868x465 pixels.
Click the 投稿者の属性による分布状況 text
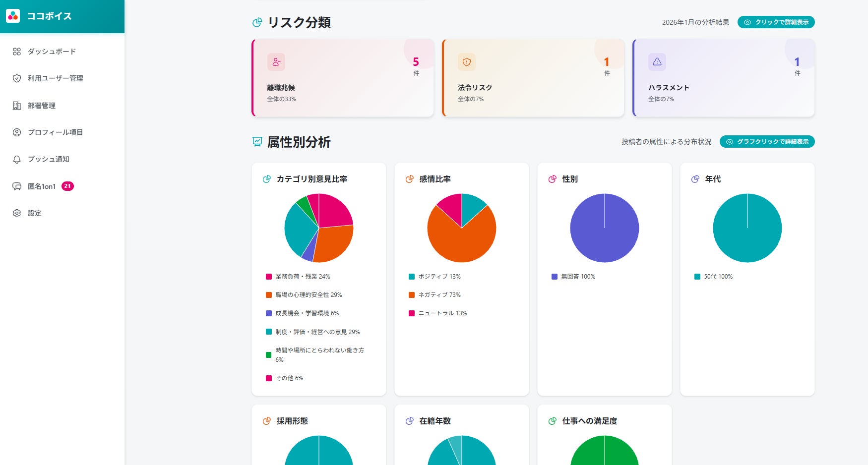[x=666, y=142]
